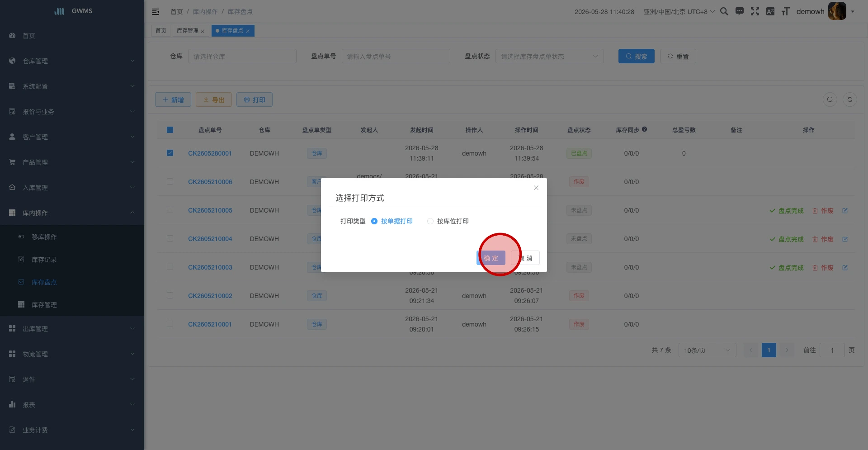Expand 业务计费 sidebar menu
The width and height of the screenshot is (868, 450).
[x=72, y=430]
